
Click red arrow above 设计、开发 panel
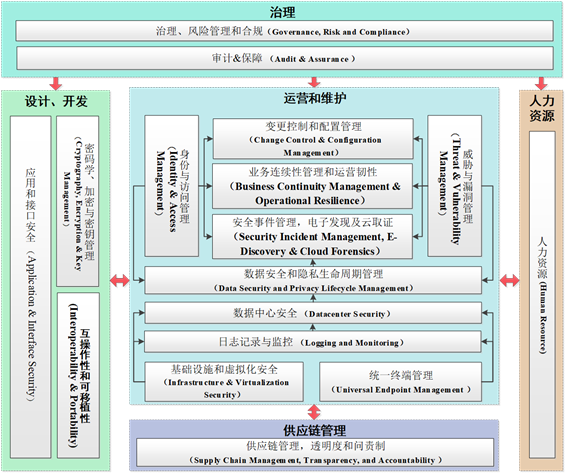(56, 84)
